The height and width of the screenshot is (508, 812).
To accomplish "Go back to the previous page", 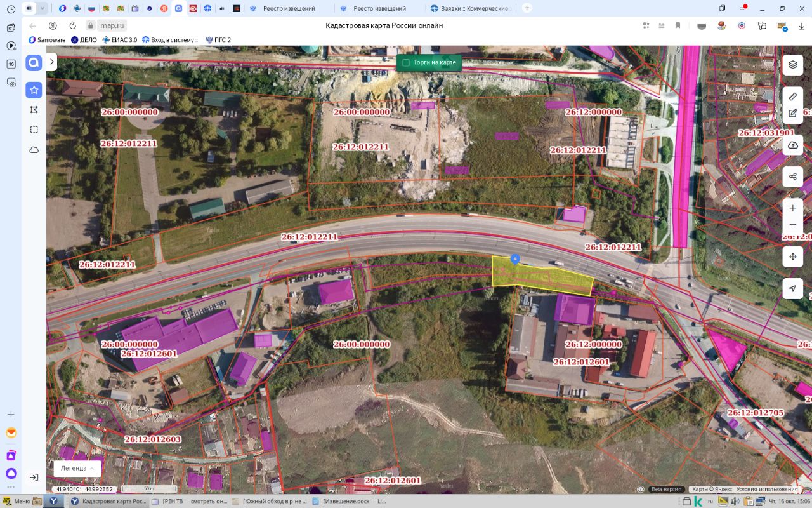I will pyautogui.click(x=33, y=25).
